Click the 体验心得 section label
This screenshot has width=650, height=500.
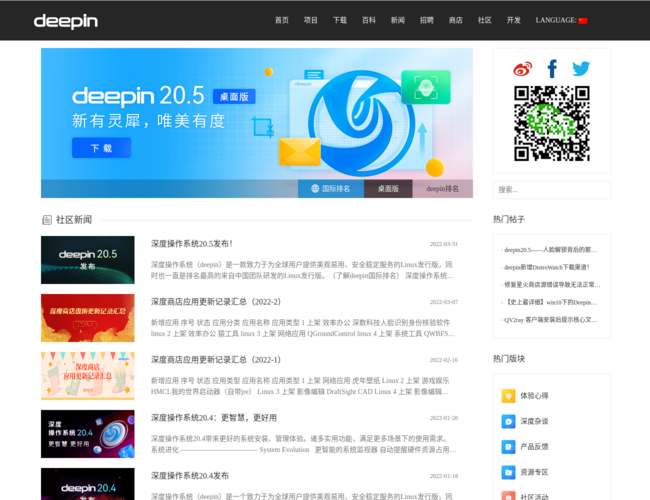(x=534, y=396)
